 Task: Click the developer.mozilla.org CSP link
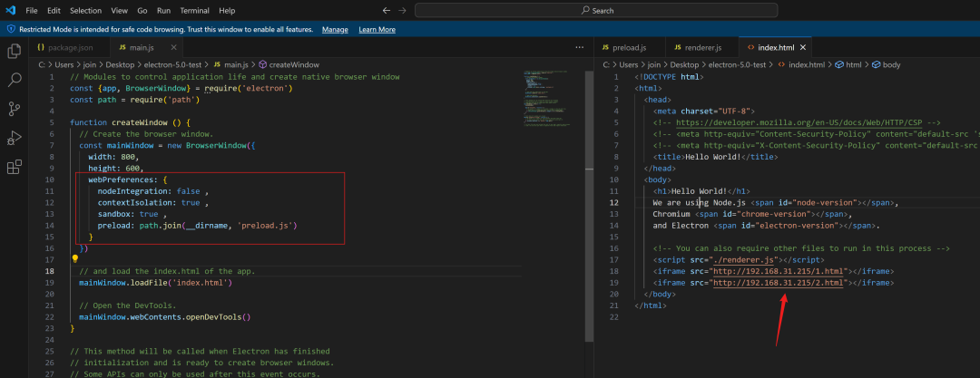[x=799, y=123]
